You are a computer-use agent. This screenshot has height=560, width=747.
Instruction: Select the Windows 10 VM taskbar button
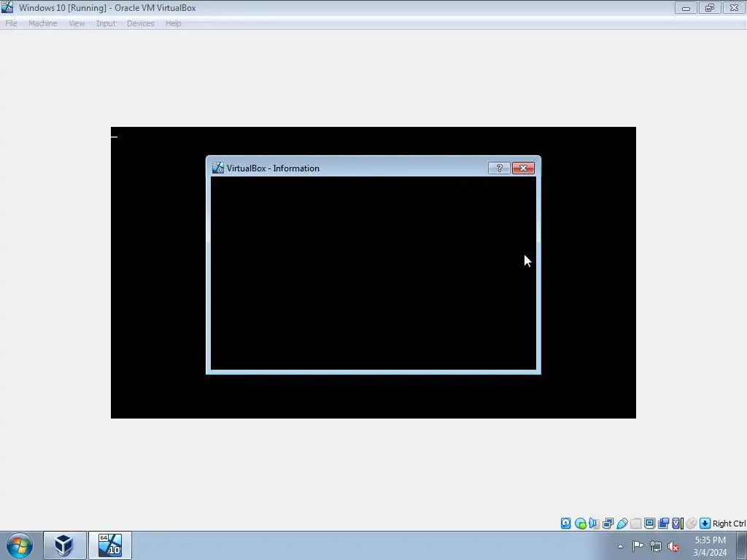[x=110, y=545]
